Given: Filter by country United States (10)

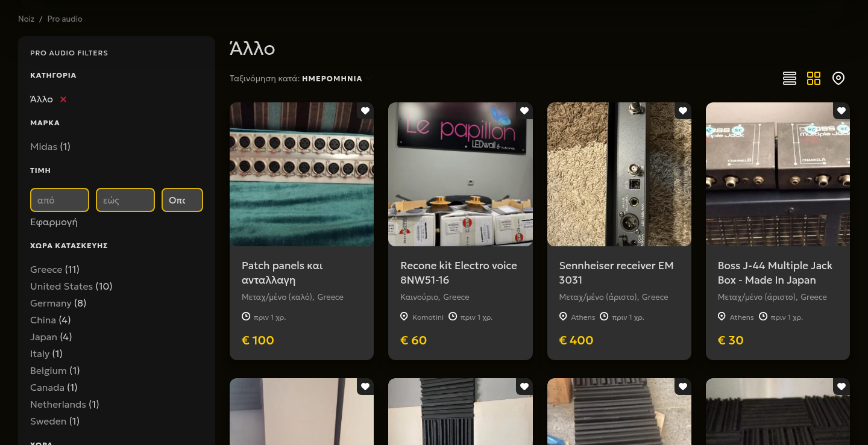Looking at the screenshot, I should tap(71, 287).
